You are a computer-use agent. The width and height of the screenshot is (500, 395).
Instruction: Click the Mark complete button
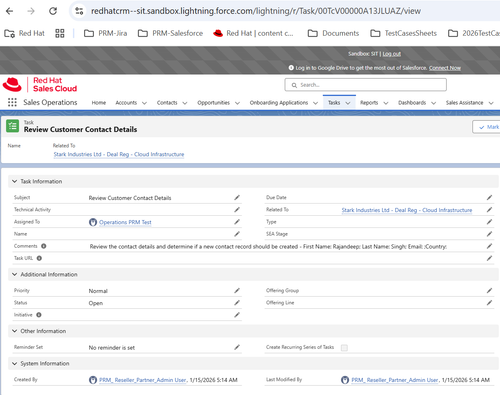[x=486, y=127]
